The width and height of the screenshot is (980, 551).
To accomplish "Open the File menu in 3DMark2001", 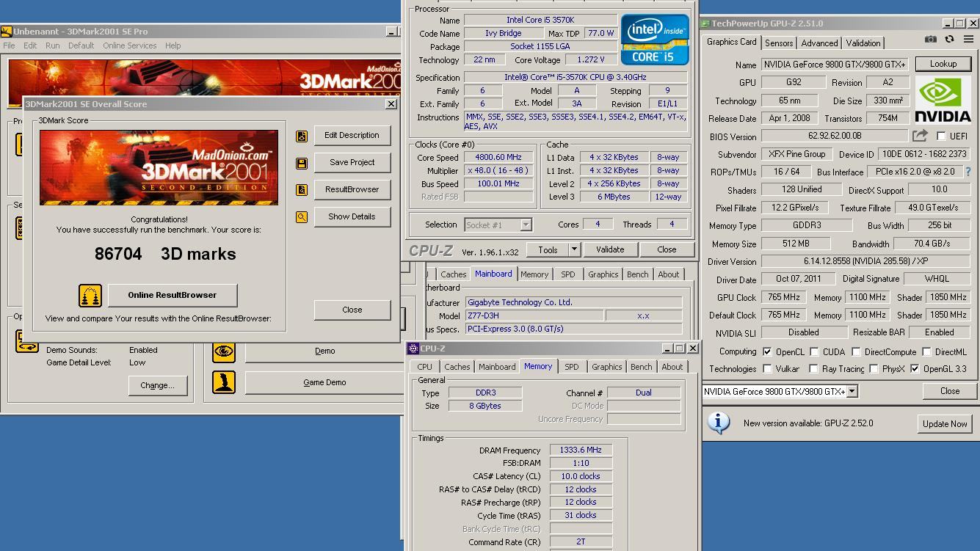I will pyautogui.click(x=9, y=45).
